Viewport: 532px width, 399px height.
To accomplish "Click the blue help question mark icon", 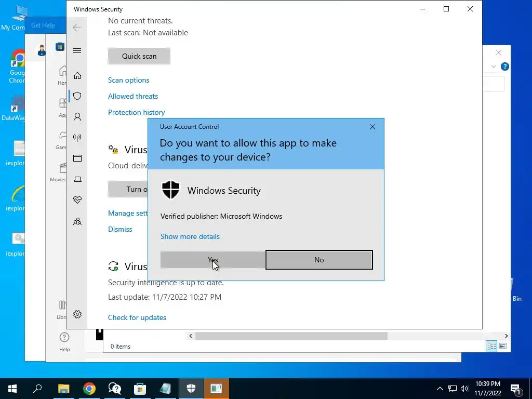I will [x=505, y=66].
